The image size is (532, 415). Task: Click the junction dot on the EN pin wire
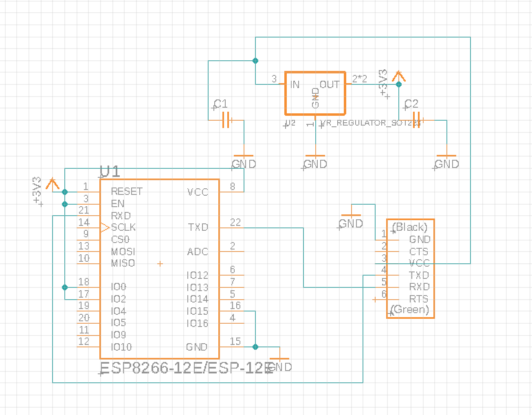tap(65, 204)
